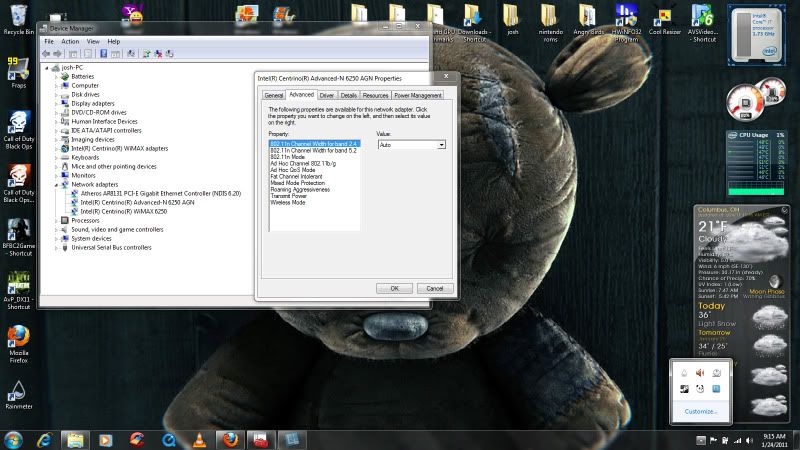Click red muted speaker icon in tray popup
The width and height of the screenshot is (800, 450).
pyautogui.click(x=700, y=373)
